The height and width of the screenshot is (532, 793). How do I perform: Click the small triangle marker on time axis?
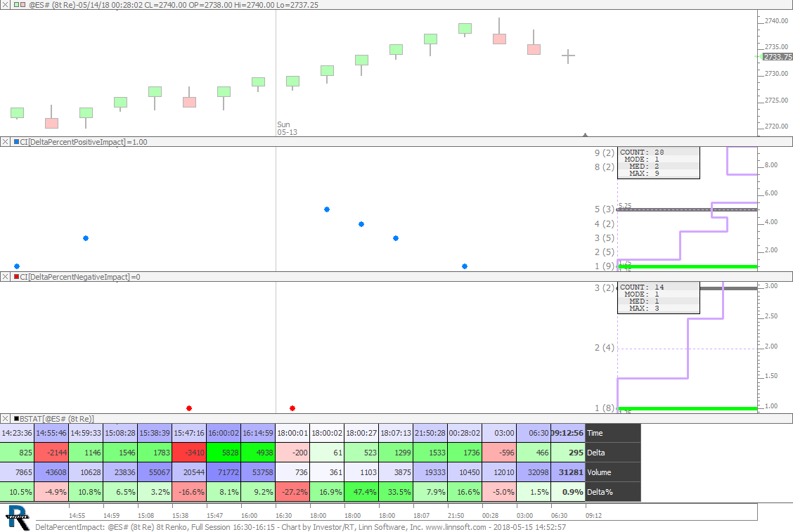(x=585, y=134)
